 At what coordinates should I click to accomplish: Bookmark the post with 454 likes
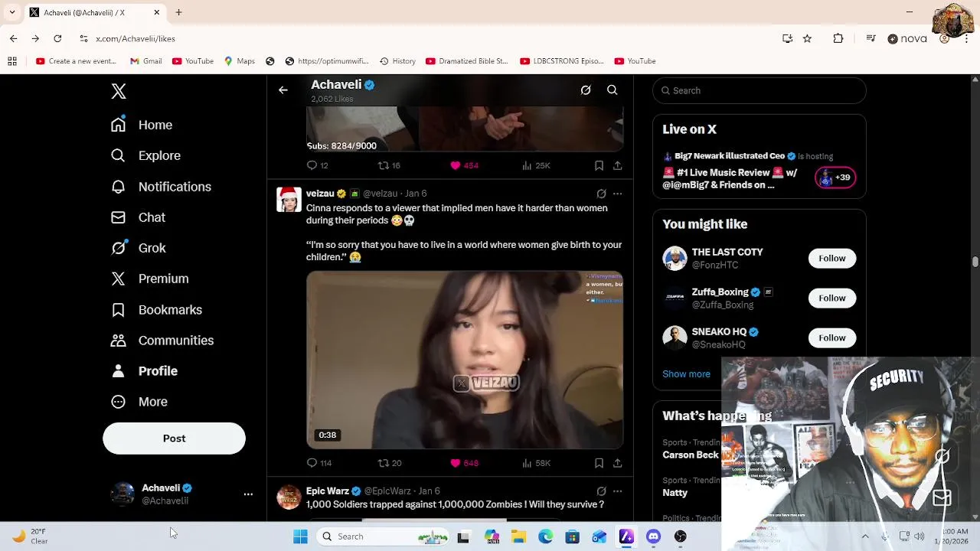click(x=599, y=165)
